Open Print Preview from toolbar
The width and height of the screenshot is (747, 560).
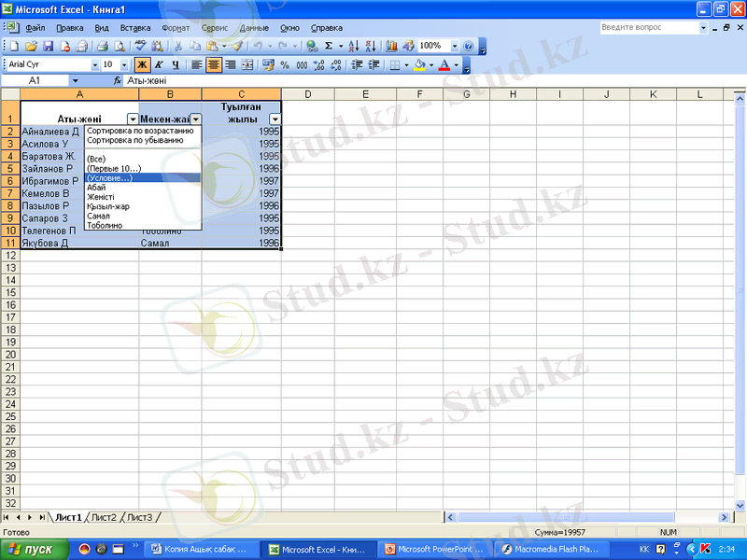tap(120, 46)
